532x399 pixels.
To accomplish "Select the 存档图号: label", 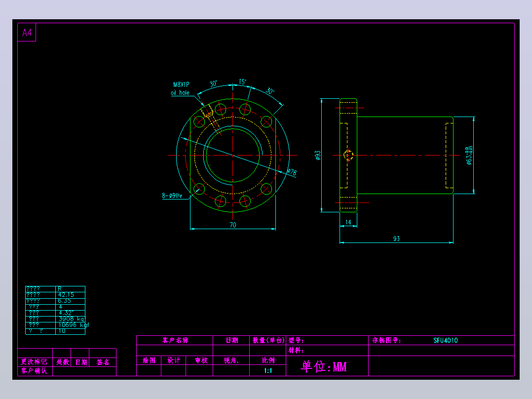I will point(386,340).
